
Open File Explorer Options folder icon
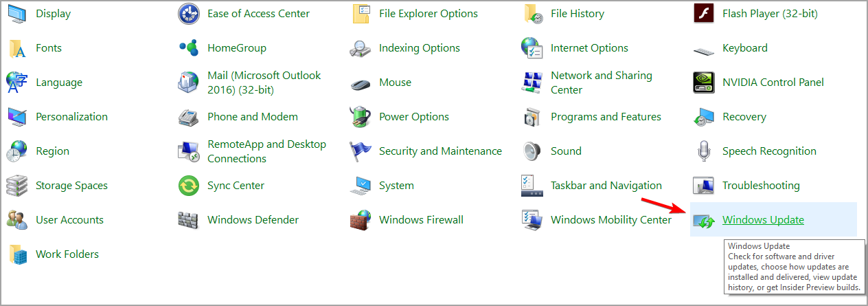point(361,14)
